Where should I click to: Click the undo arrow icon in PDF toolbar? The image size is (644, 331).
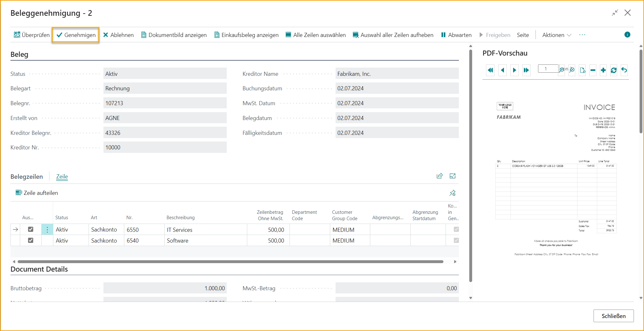tap(624, 70)
